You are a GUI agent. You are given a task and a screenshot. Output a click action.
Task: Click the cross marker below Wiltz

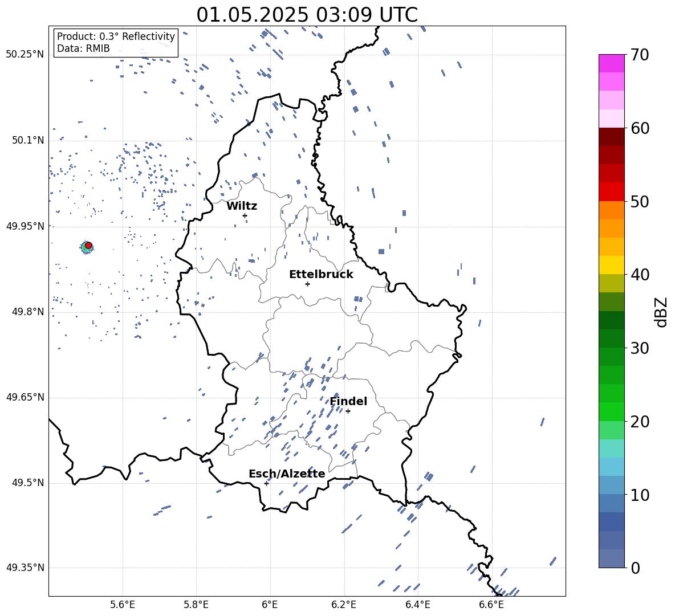coord(245,215)
